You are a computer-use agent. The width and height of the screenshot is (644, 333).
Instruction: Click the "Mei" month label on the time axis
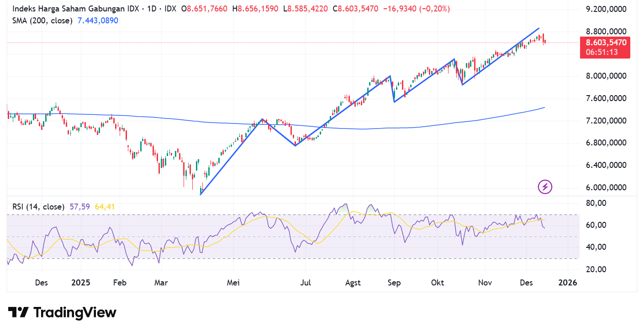pos(233,283)
